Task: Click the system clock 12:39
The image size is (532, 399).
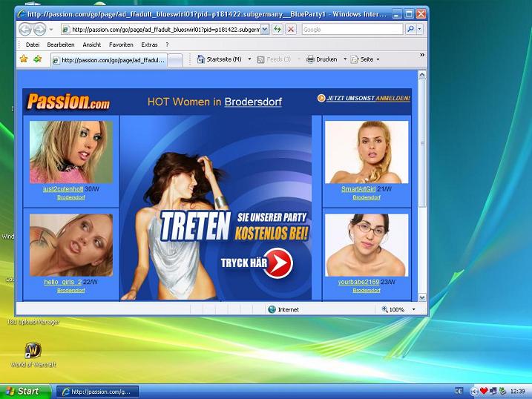Action: pos(517,391)
